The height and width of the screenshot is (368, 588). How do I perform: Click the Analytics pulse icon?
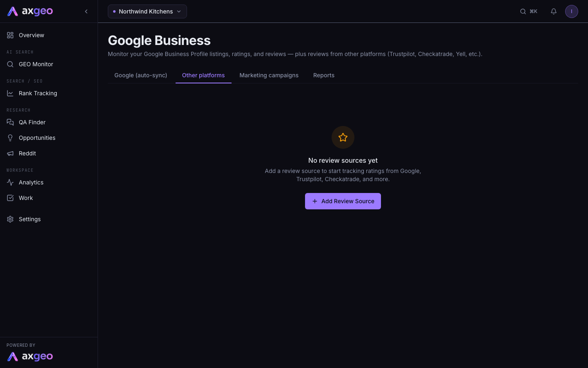tap(10, 182)
